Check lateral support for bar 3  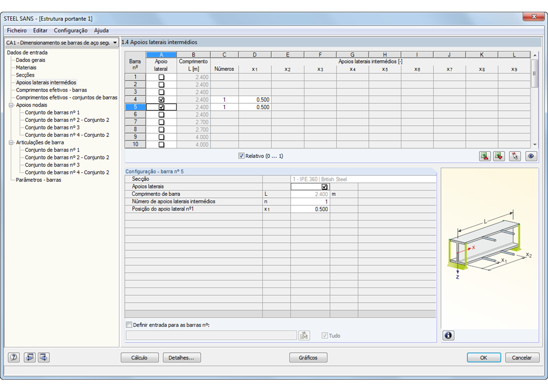(162, 92)
